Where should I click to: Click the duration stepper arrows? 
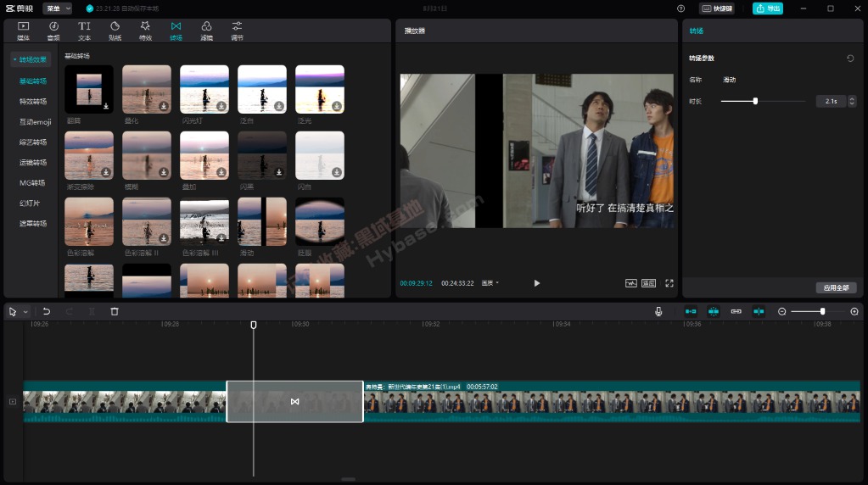[x=852, y=101]
